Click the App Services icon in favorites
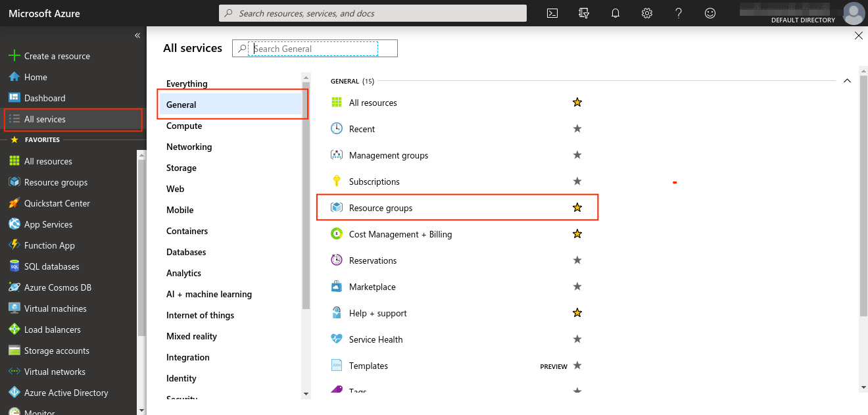The height and width of the screenshot is (415, 868). pyautogui.click(x=14, y=224)
